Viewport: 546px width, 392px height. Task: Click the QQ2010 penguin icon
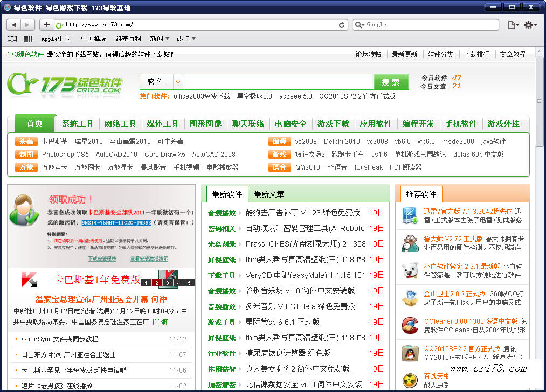pos(410,353)
